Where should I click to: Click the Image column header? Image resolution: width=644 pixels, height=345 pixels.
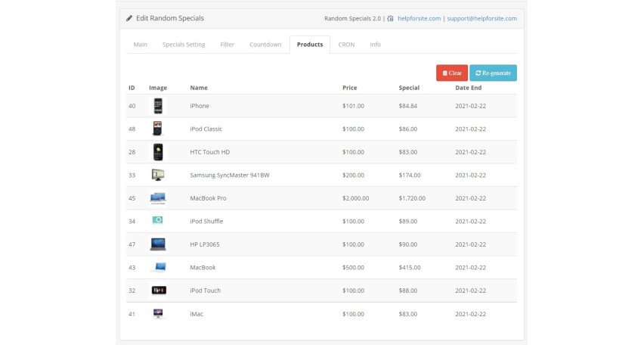[158, 88]
